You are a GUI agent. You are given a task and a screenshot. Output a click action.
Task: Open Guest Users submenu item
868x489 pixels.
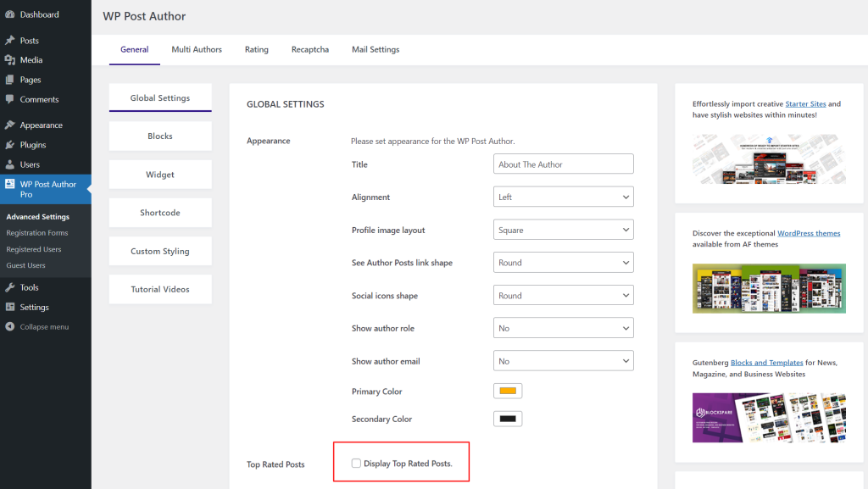[26, 265]
